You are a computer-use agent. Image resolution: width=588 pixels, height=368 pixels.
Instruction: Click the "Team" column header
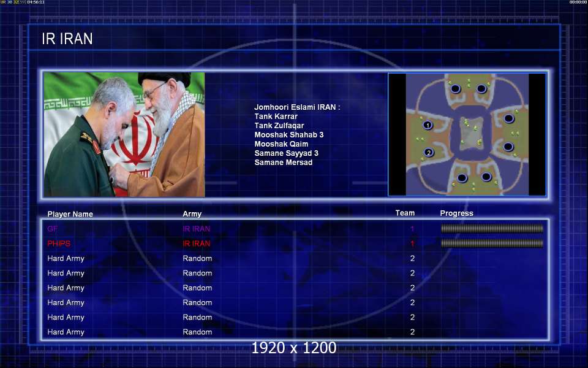pyautogui.click(x=405, y=213)
